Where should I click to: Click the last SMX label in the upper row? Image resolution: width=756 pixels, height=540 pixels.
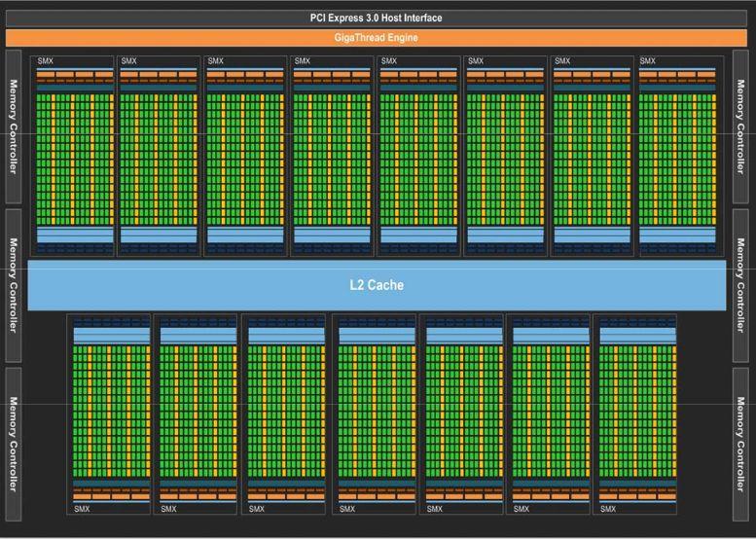click(648, 60)
